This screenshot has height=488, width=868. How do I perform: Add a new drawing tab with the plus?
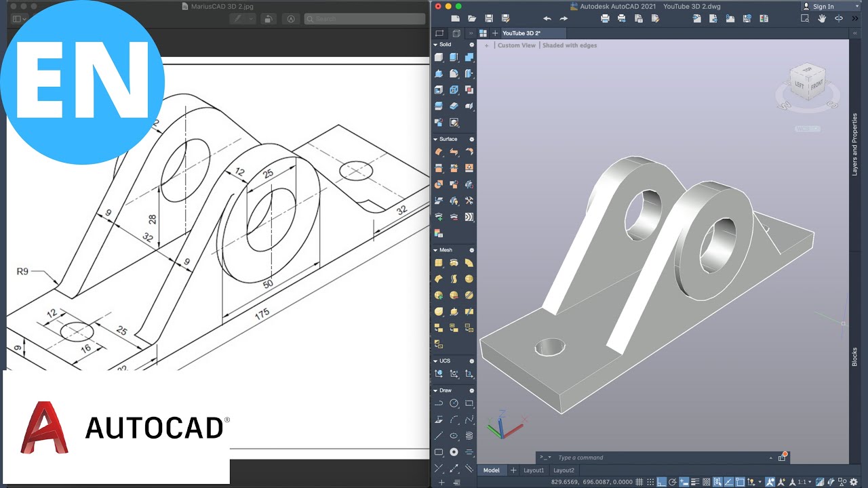(x=495, y=33)
